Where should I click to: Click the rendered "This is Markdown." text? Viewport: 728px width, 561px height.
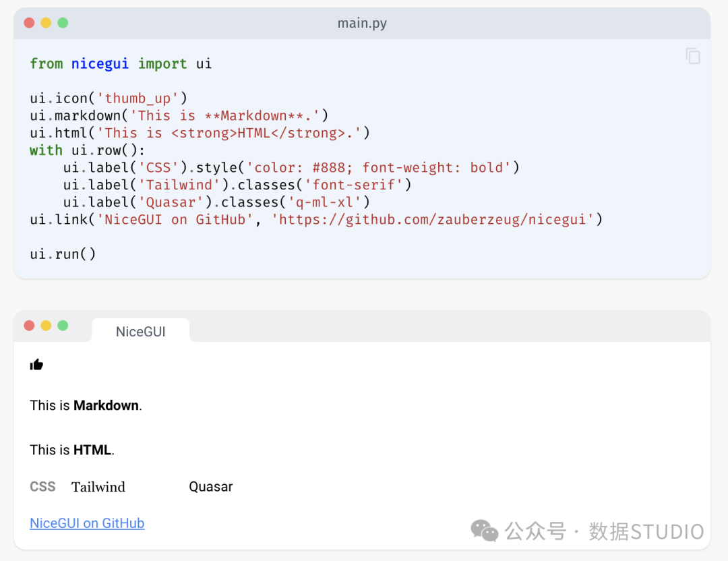86,405
